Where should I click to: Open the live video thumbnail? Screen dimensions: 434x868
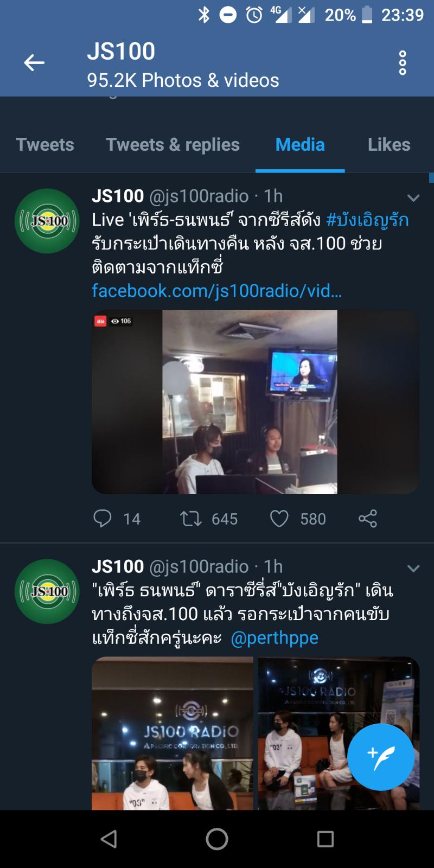(x=256, y=402)
